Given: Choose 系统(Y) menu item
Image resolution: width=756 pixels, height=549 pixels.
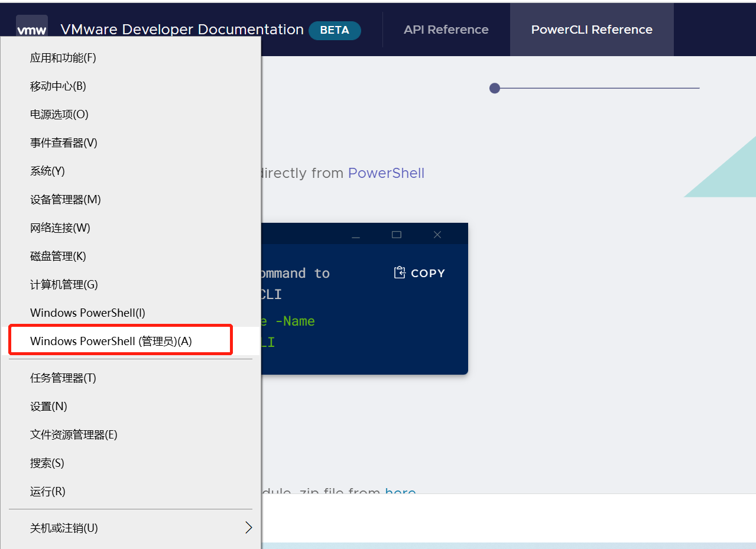Looking at the screenshot, I should [x=130, y=171].
